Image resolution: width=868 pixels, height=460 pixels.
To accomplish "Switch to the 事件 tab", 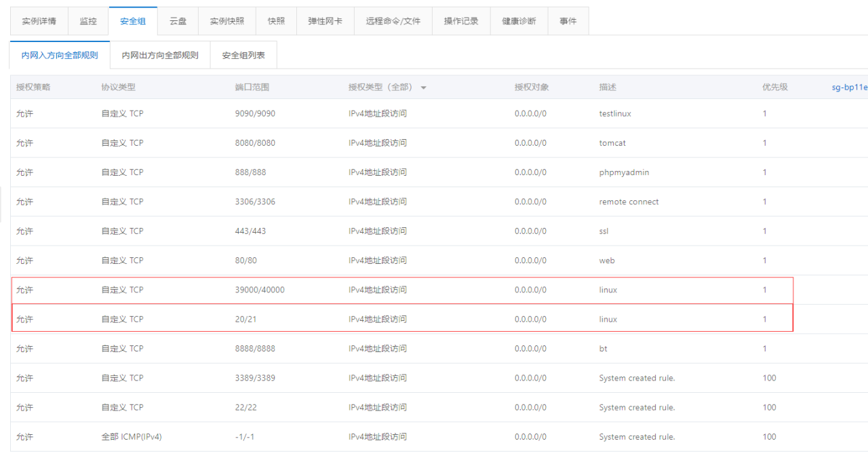I will (x=568, y=21).
